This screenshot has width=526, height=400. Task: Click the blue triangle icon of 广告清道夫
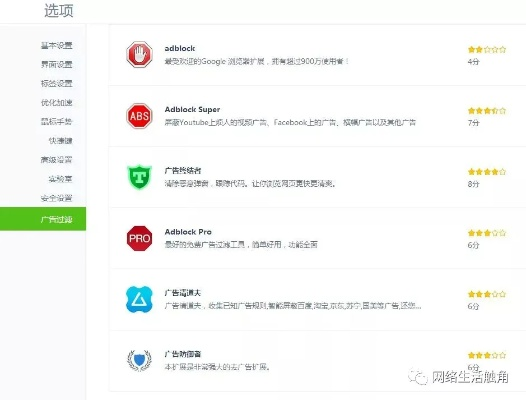pyautogui.click(x=139, y=299)
